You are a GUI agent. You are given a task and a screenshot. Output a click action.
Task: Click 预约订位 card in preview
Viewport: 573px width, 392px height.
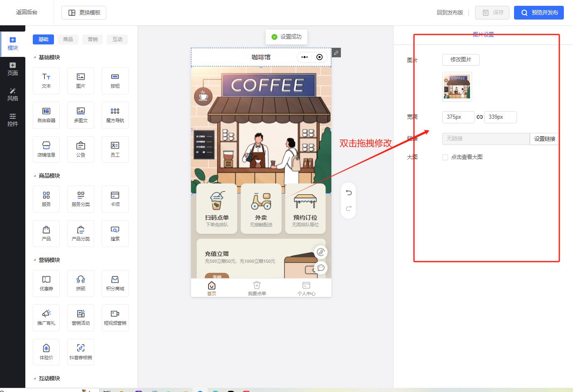(305, 209)
